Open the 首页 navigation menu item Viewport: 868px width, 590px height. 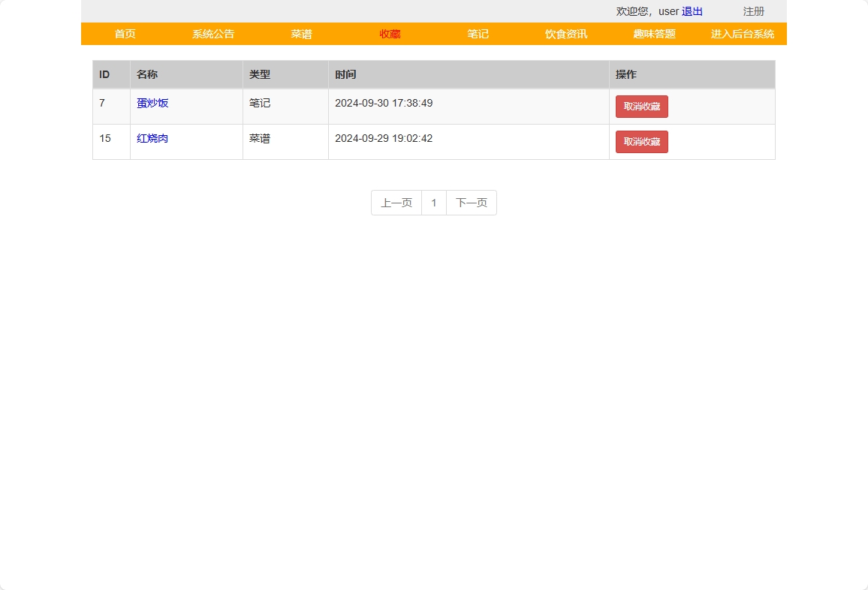coord(124,34)
